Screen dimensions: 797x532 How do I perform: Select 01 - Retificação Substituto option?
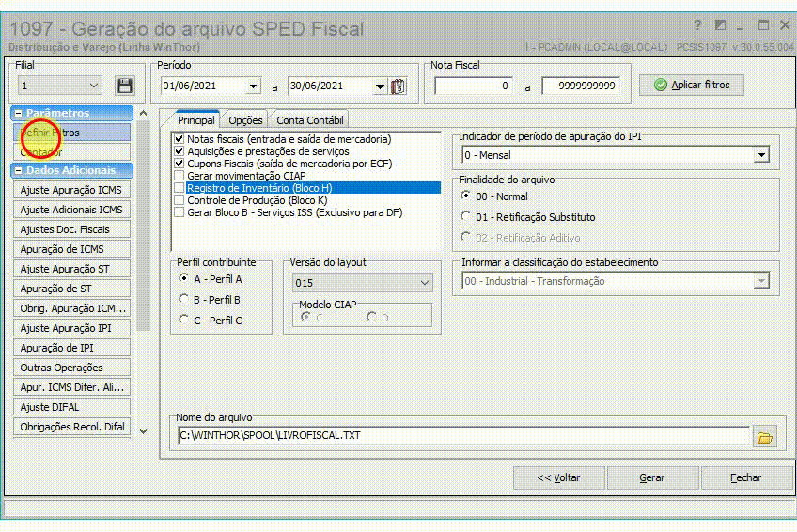click(465, 216)
